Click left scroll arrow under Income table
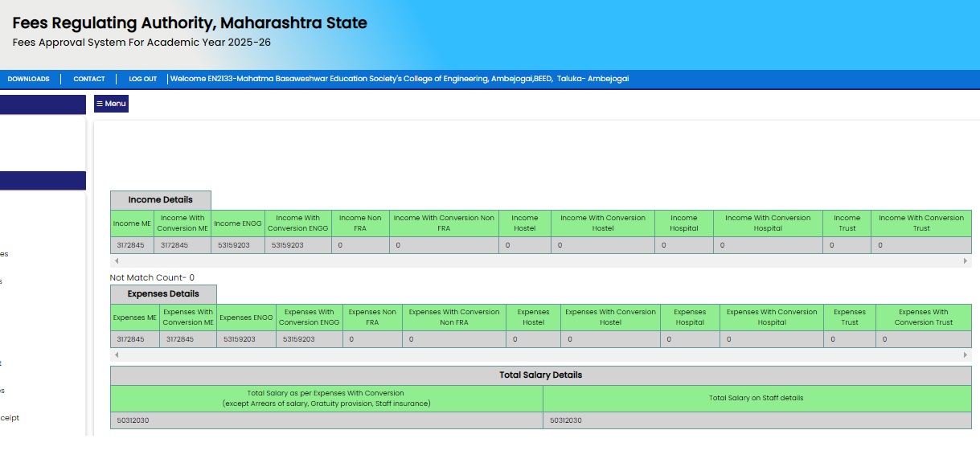 coord(116,261)
